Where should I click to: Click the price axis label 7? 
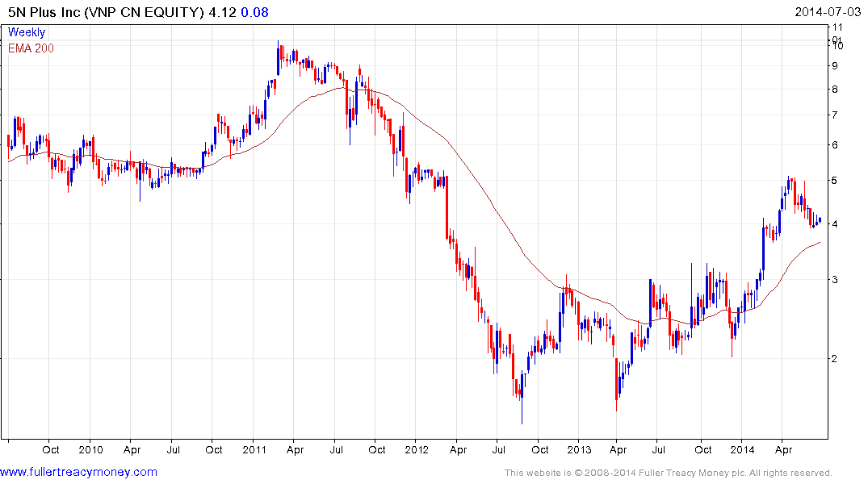[x=834, y=115]
